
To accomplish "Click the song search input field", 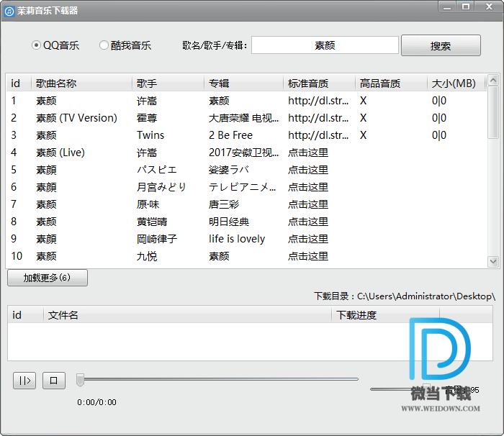I will (325, 45).
